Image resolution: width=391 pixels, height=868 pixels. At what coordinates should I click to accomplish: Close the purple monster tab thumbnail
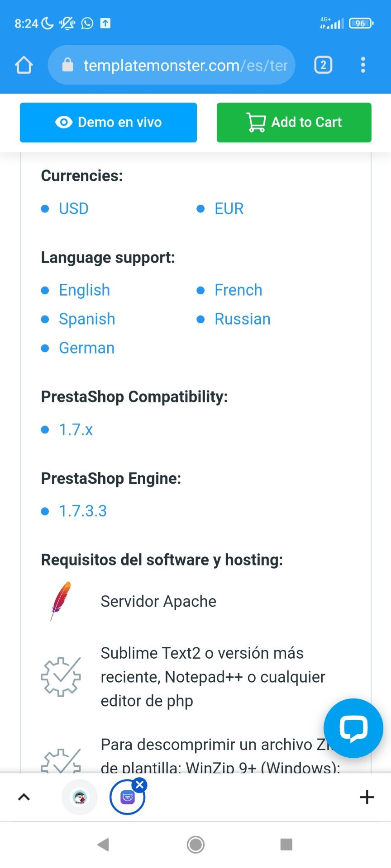(x=140, y=785)
